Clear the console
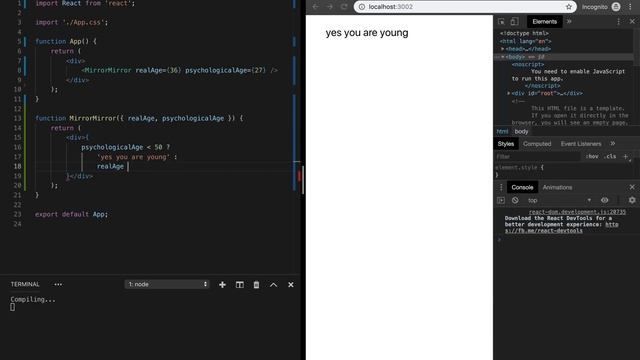The height and width of the screenshot is (360, 640). [515, 200]
